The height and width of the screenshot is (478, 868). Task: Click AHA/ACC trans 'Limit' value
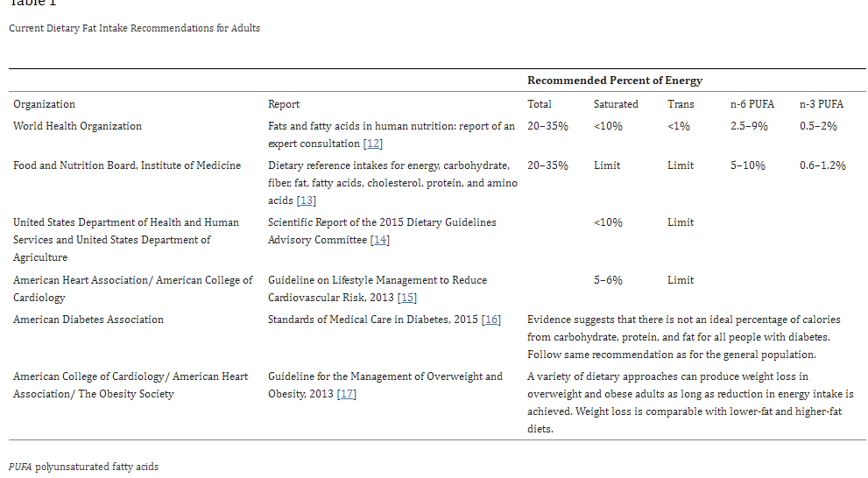coord(681,280)
